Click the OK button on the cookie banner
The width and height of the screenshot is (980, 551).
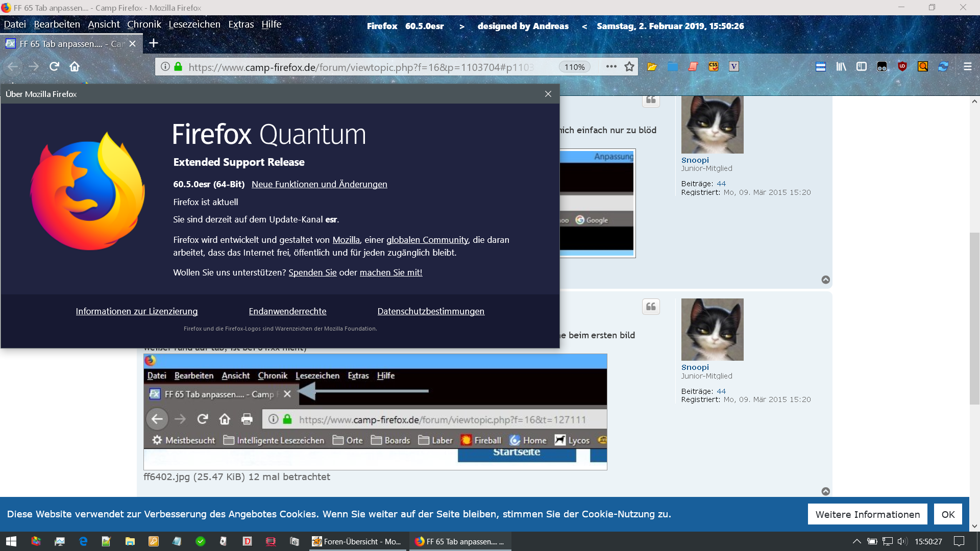point(948,514)
